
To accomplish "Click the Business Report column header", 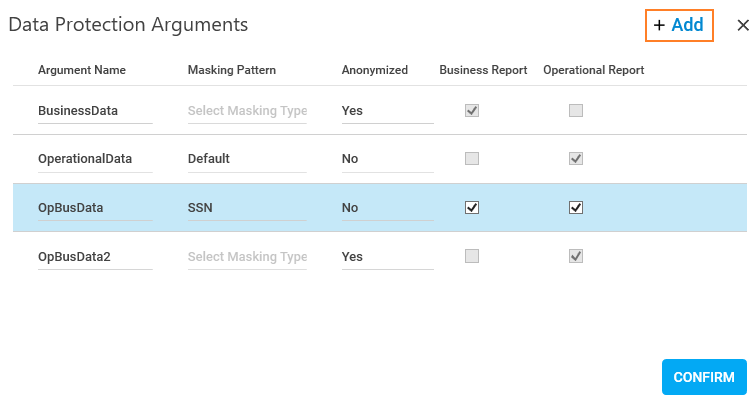I will [483, 70].
